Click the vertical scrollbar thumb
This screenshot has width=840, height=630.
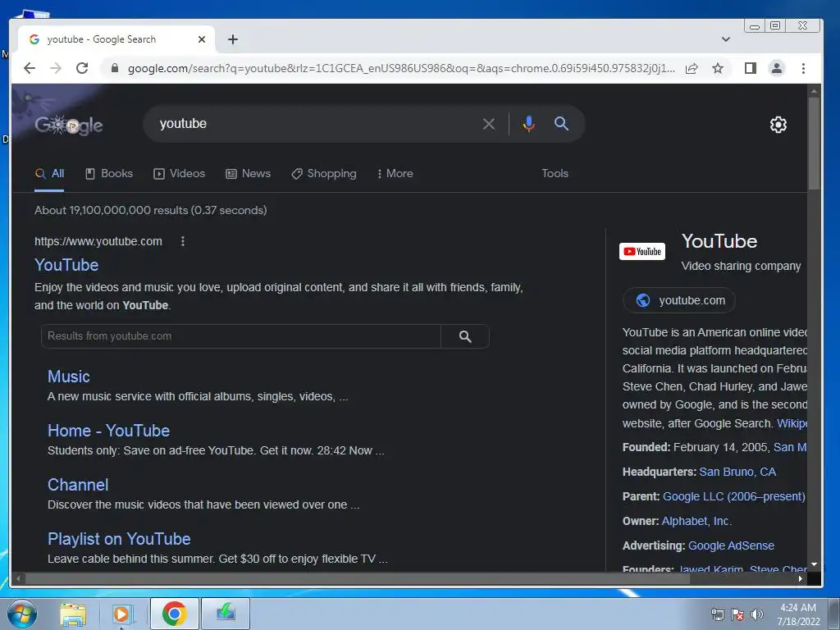tap(814, 143)
